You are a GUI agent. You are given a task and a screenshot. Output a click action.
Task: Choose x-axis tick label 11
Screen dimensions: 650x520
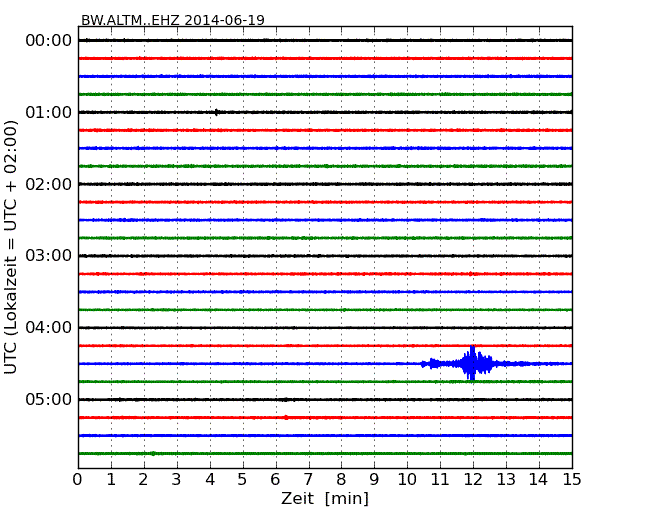click(440, 480)
